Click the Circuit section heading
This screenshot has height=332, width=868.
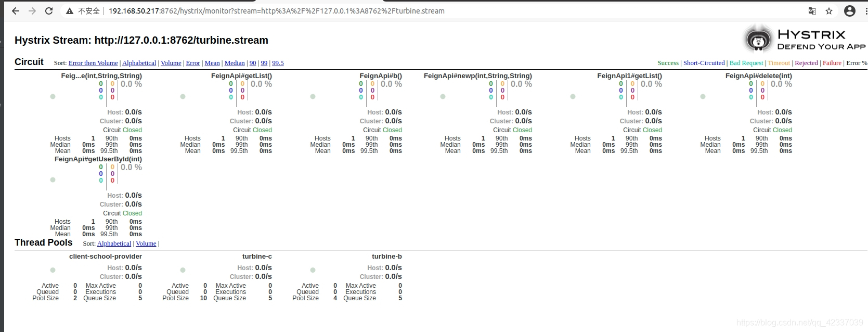tap(29, 62)
